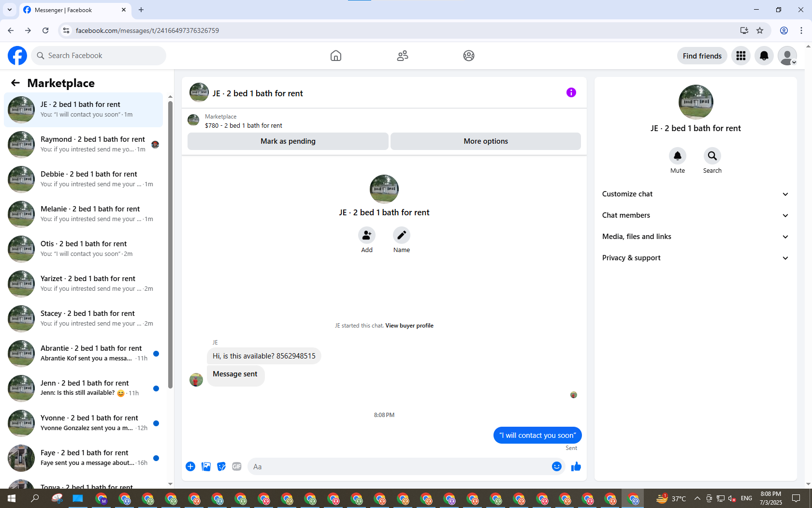Image resolution: width=812 pixels, height=508 pixels.
Task: Open more actions plus icon in composer
Action: (x=190, y=466)
